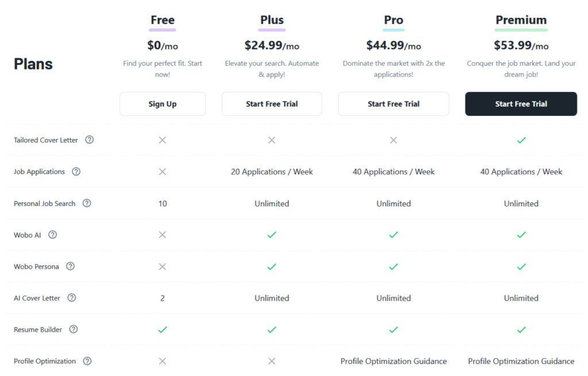Select the Pro plan column header
The width and height of the screenshot is (588, 376).
[x=393, y=20]
